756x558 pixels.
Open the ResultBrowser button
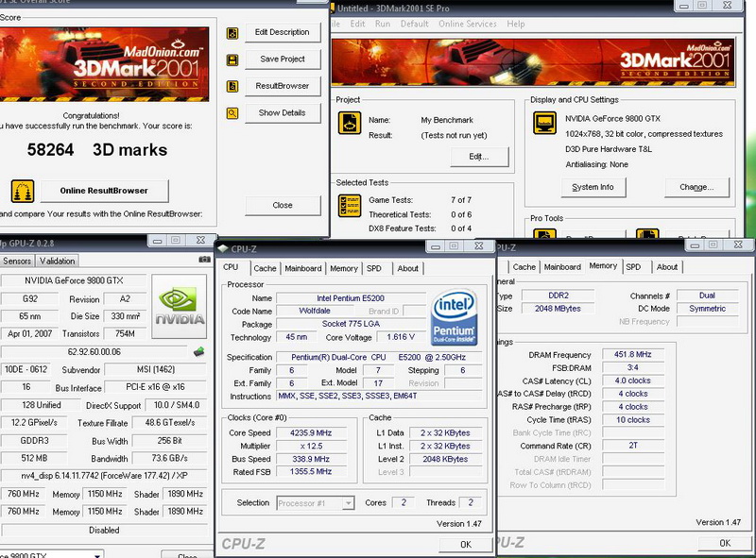click(x=283, y=86)
